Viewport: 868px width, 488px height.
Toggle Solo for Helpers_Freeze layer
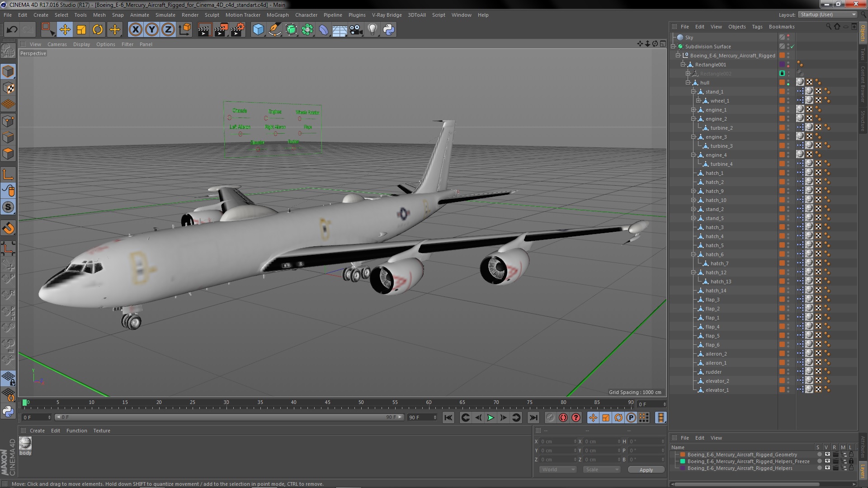coord(819,461)
